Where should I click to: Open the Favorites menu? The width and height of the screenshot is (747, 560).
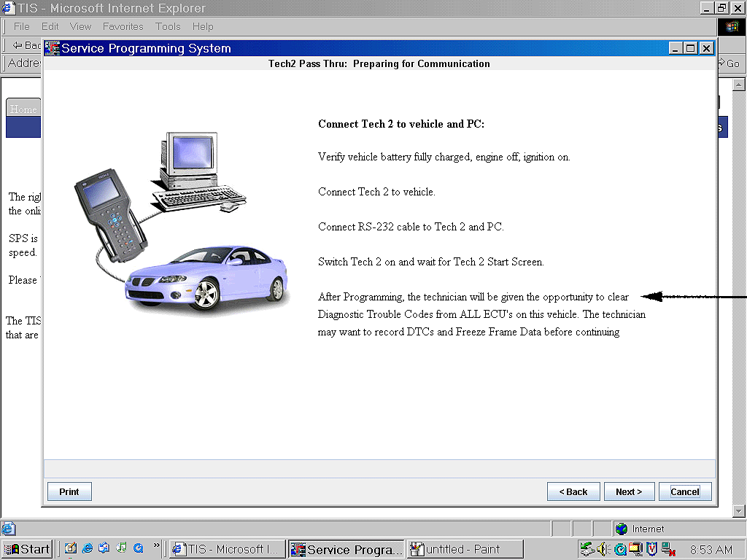click(x=123, y=26)
